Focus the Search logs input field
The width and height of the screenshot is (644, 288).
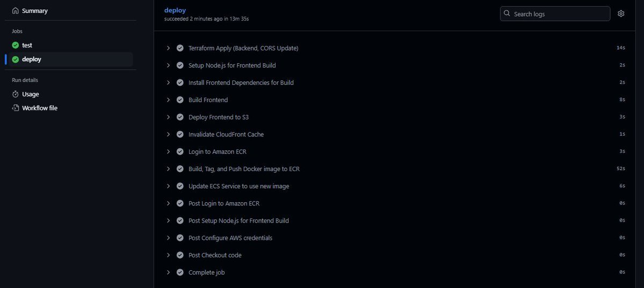[555, 13]
